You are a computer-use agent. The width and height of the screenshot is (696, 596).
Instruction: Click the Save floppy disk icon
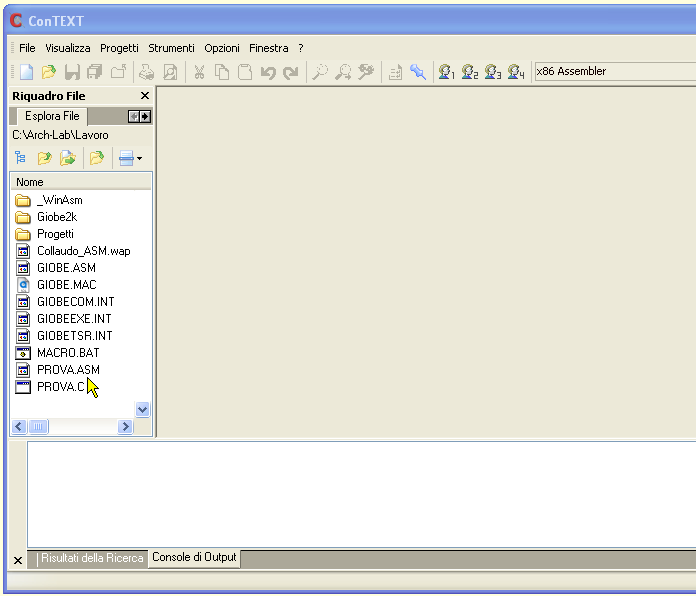[72, 72]
